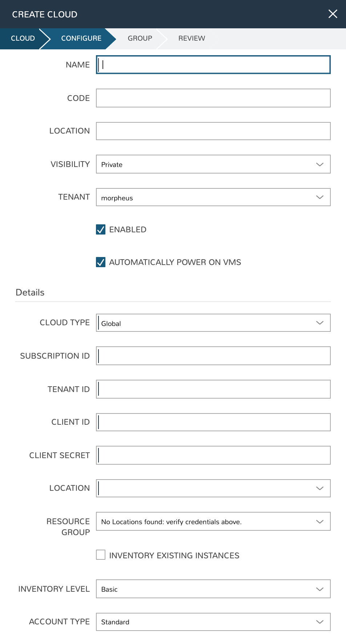346x644 pixels.
Task: Click the Subscription ID field
Action: point(213,356)
